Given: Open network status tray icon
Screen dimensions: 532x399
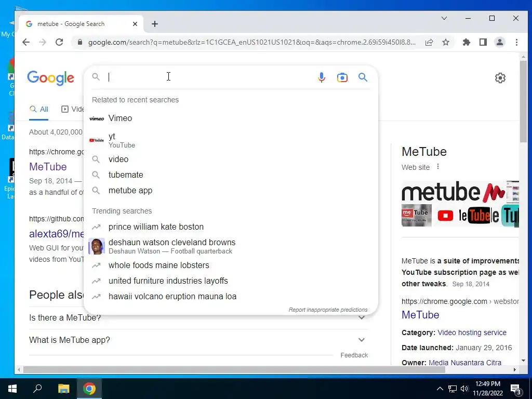Looking at the screenshot, I should [x=453, y=389].
